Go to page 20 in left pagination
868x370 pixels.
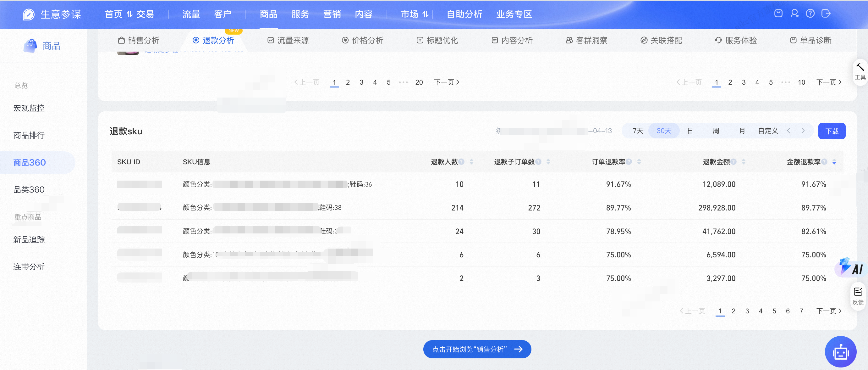point(419,82)
